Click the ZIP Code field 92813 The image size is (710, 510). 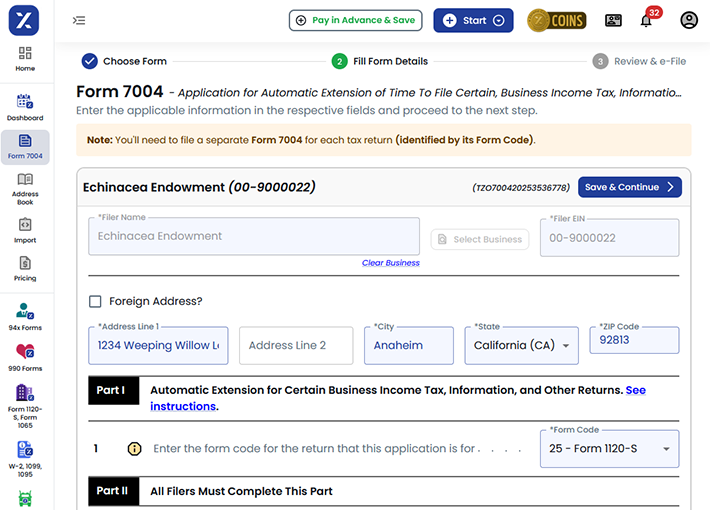634,340
